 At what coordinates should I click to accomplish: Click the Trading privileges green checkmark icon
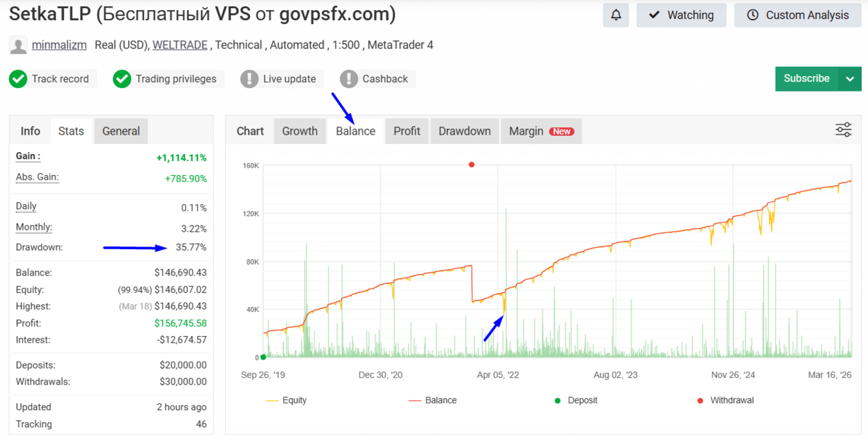[122, 79]
